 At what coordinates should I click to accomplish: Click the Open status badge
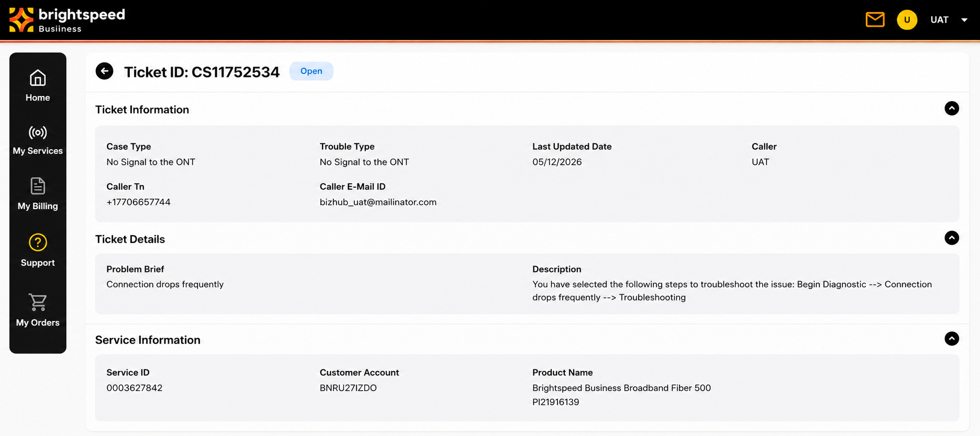(311, 71)
